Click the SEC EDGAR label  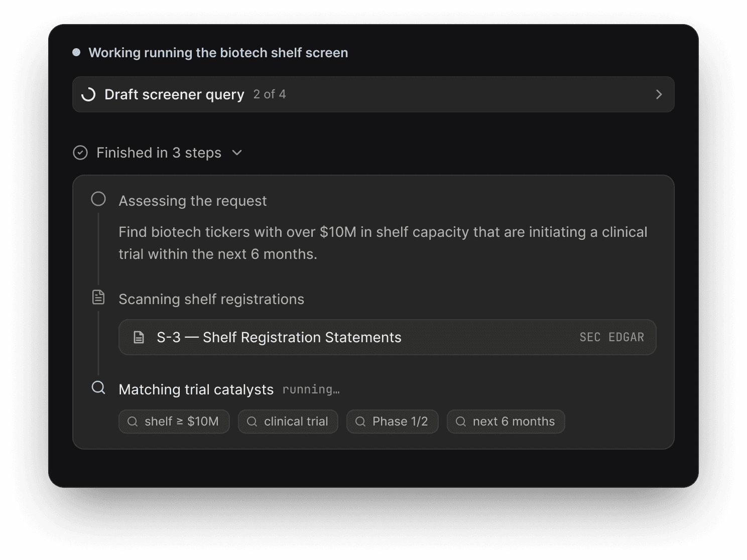coord(611,337)
